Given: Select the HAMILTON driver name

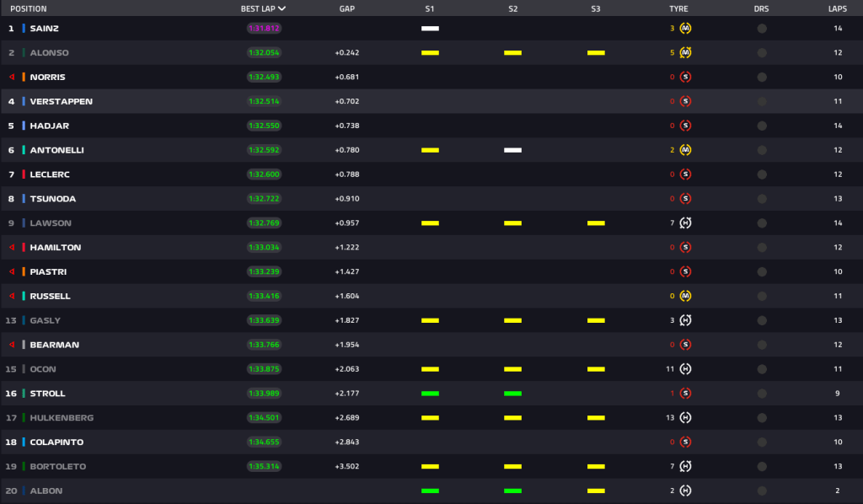Looking at the screenshot, I should 55,248.
